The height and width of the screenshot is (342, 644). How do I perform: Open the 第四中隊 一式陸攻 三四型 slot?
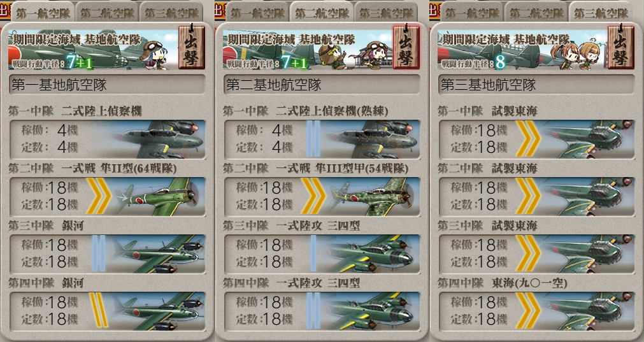coord(322,311)
